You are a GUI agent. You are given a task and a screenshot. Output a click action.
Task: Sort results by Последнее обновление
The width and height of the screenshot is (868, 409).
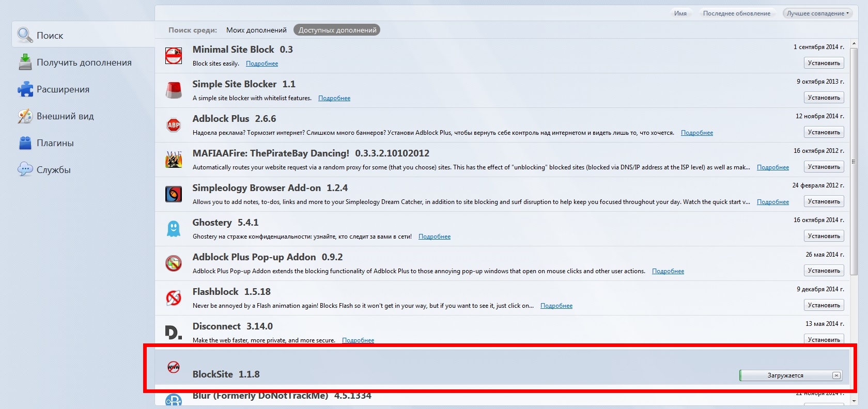(x=737, y=13)
